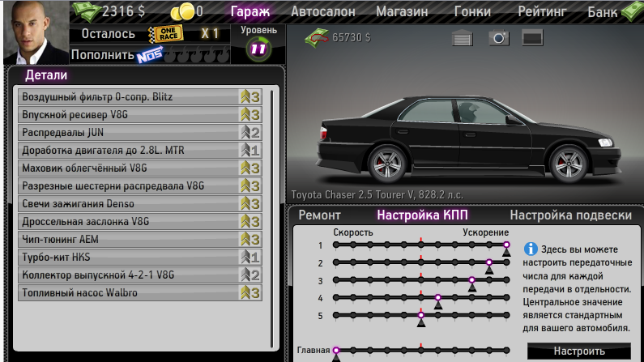Click upgrade rank icon for Распредвалы JUN
The image size is (644, 362).
point(250,133)
